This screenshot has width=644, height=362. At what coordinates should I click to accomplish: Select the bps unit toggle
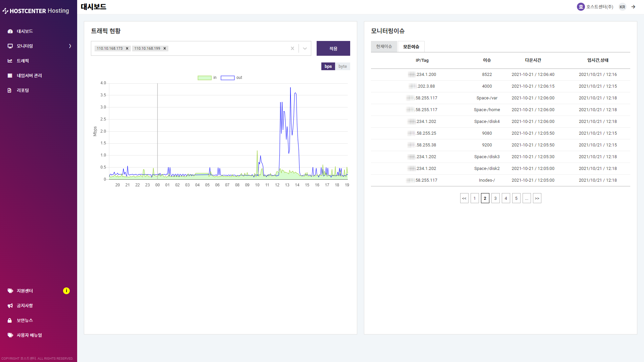328,66
